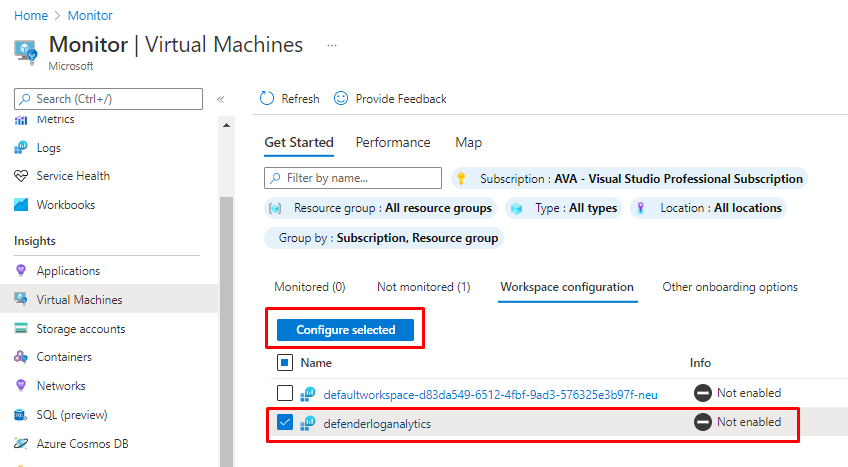Click the Azure Cosmos DB icon
The image size is (848, 467).
pos(21,444)
